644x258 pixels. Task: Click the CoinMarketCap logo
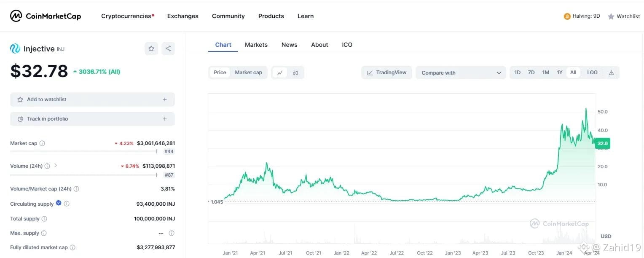point(46,16)
